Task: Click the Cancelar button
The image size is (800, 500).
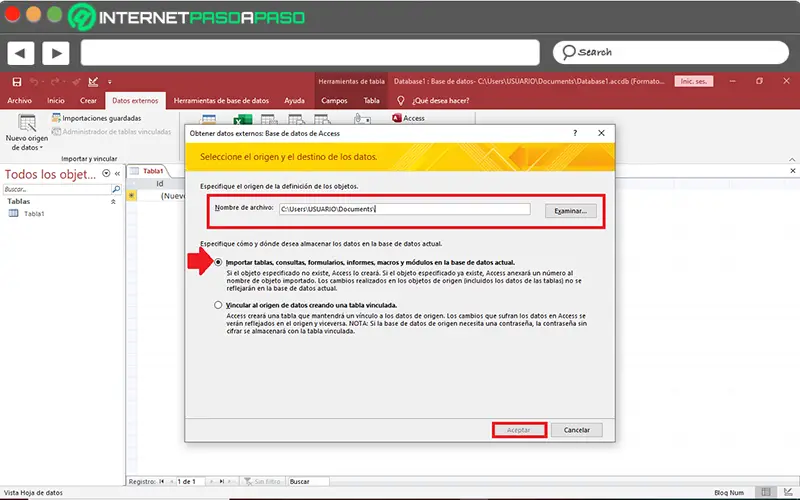Action: (577, 430)
